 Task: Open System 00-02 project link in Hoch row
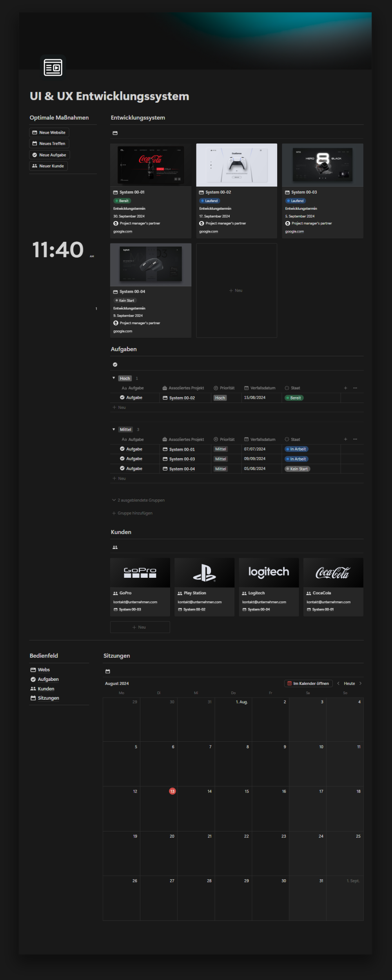[179, 398]
